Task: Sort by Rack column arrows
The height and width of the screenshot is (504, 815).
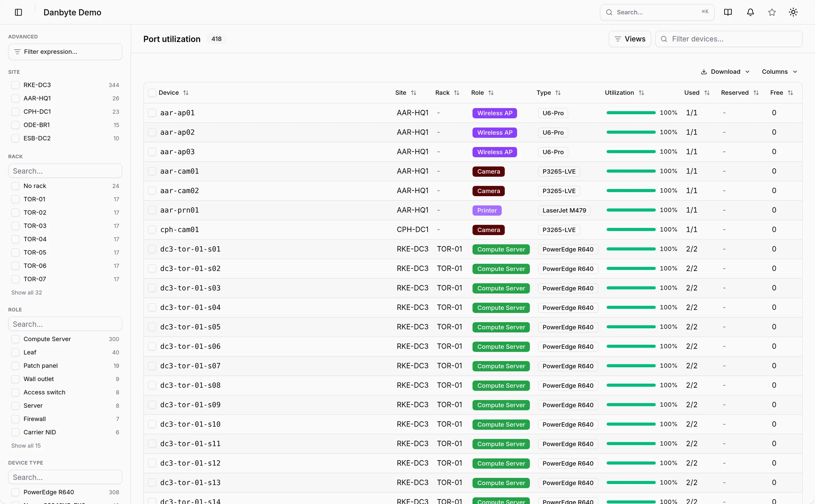Action: [456, 93]
